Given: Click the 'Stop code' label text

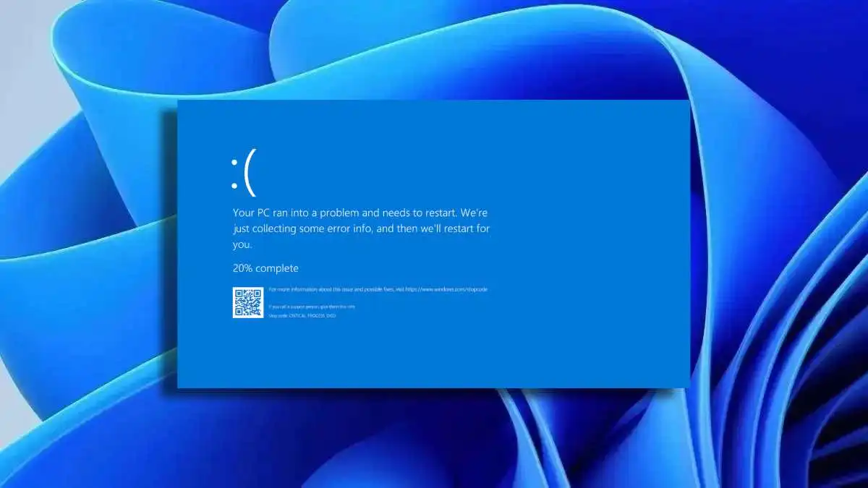Looking at the screenshot, I should [278, 315].
